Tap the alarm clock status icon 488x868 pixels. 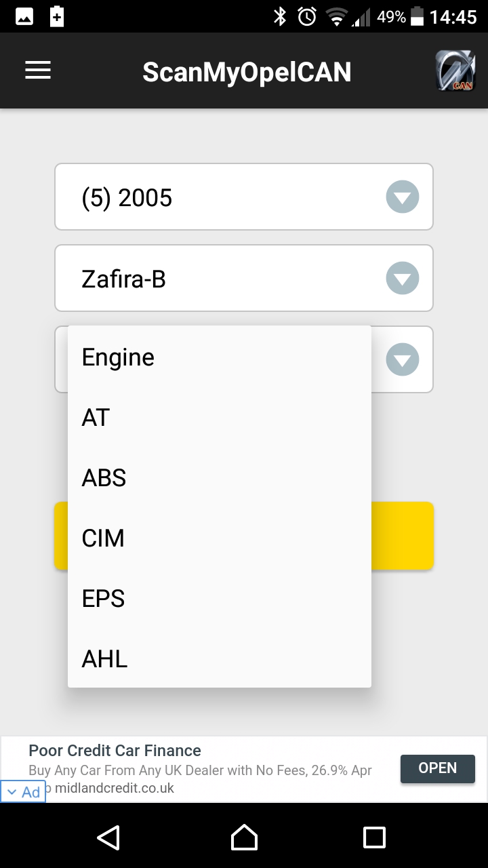tap(307, 16)
